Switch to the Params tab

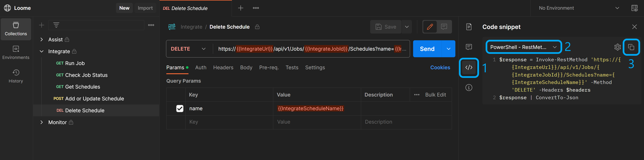coord(177,68)
